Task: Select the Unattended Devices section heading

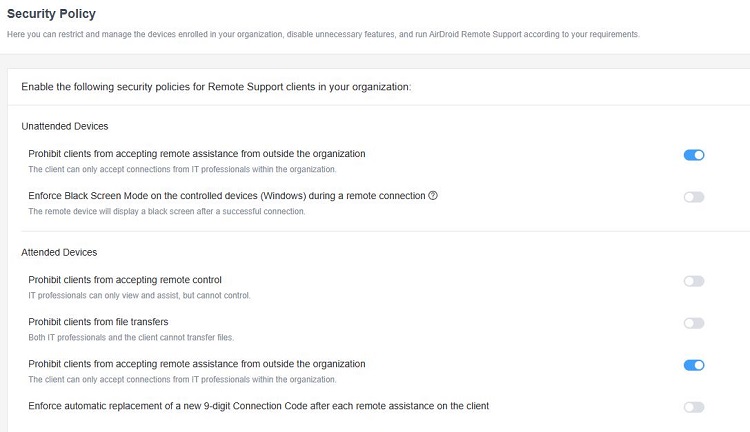Action: coord(64,126)
